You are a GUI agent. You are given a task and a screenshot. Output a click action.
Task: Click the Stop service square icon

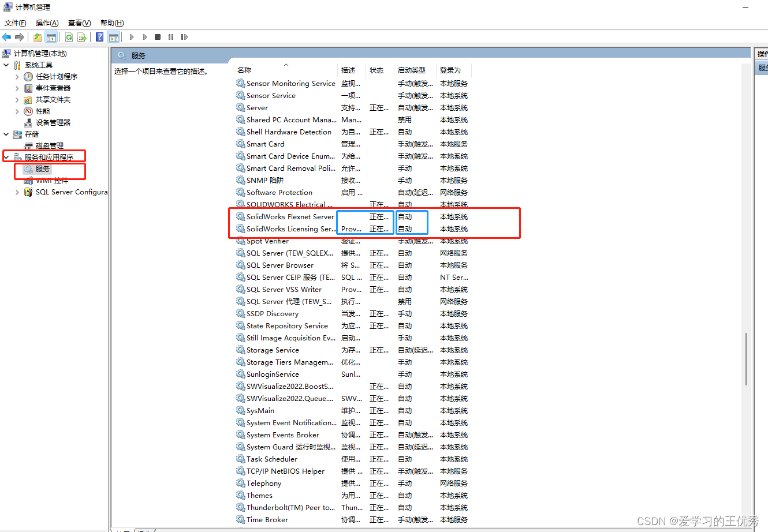pyautogui.click(x=158, y=37)
